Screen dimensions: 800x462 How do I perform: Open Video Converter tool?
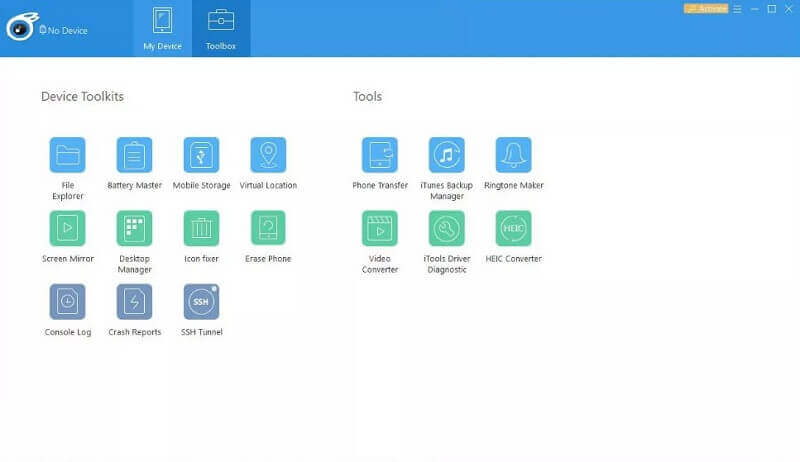click(x=380, y=228)
